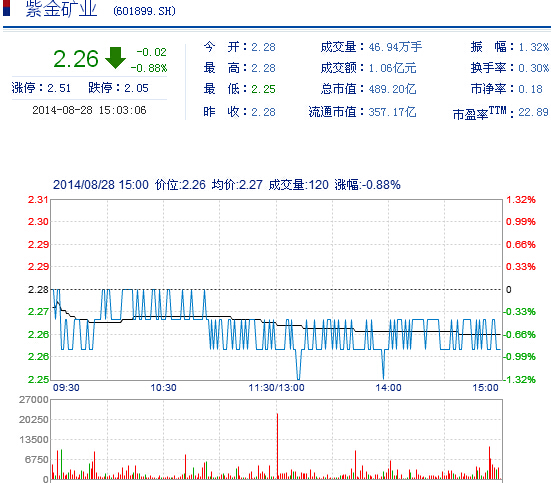The height and width of the screenshot is (483, 551).
Task: Click the 20250 volume axis label
Action: pyautogui.click(x=34, y=420)
